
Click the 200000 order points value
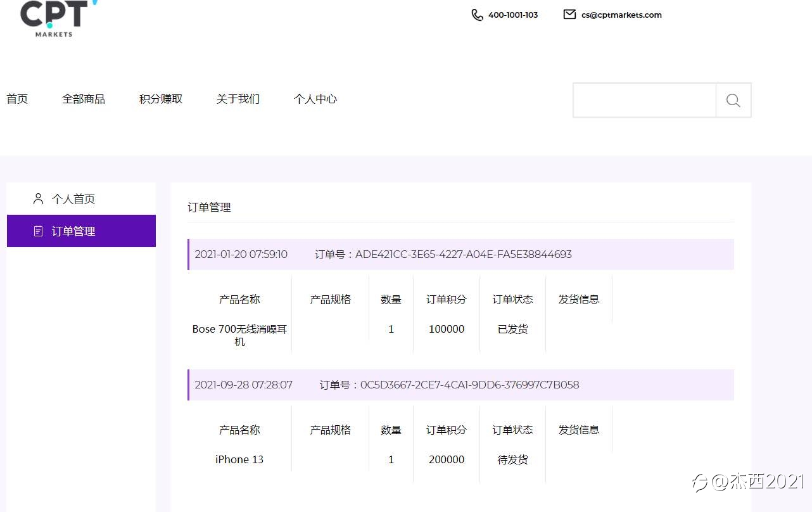click(447, 459)
